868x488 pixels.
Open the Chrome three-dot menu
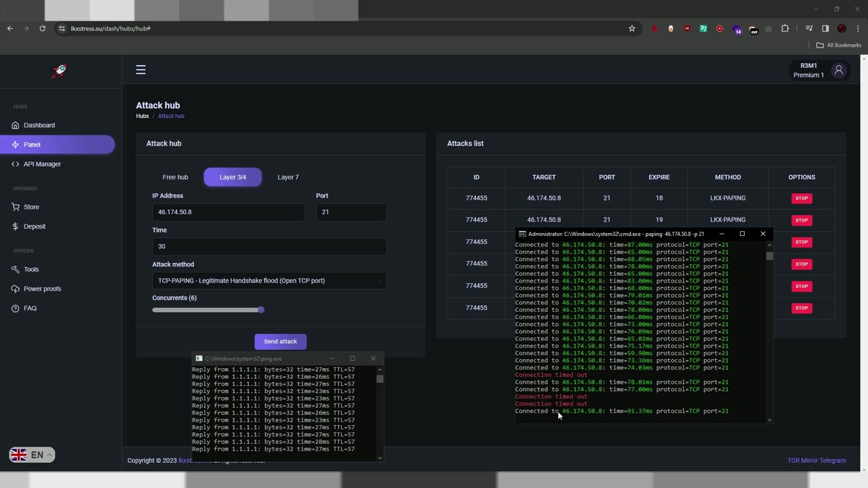tap(858, 28)
